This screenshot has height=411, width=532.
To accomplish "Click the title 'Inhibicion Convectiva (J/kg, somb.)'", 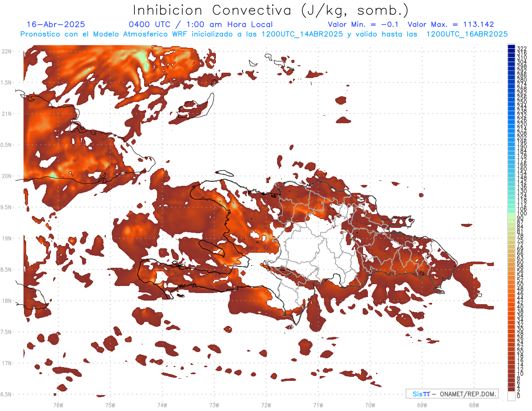I will point(271,10).
